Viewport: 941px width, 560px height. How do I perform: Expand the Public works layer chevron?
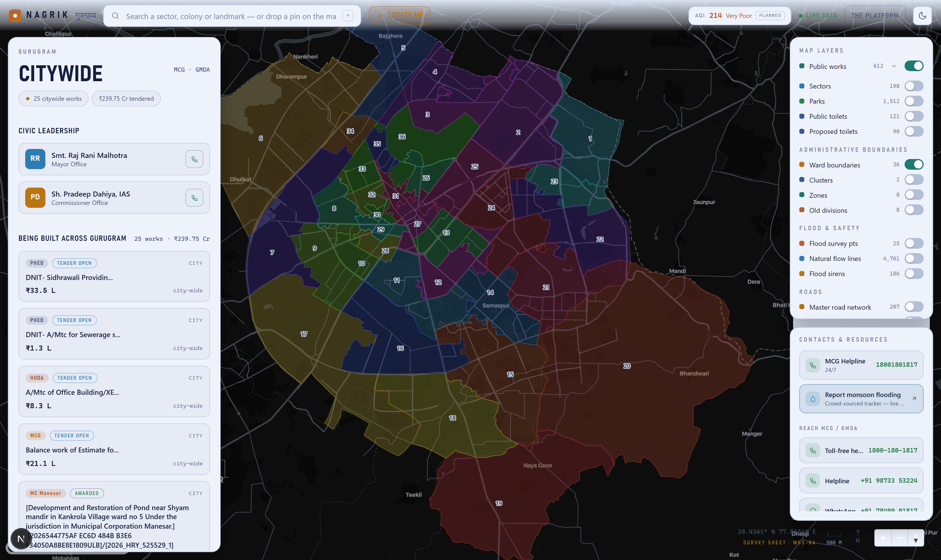(x=893, y=66)
